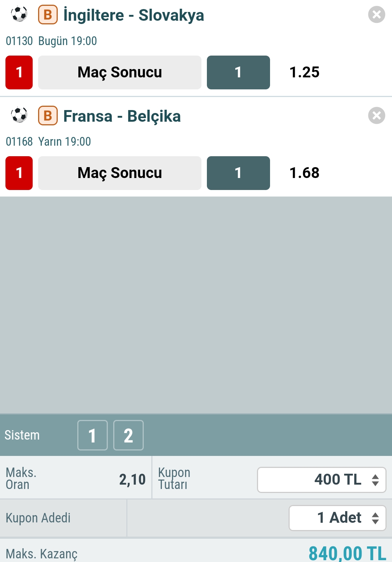Toggle the 1 selection for Fransa - Belçika
Screen dimensions: 392x562
[238, 173]
